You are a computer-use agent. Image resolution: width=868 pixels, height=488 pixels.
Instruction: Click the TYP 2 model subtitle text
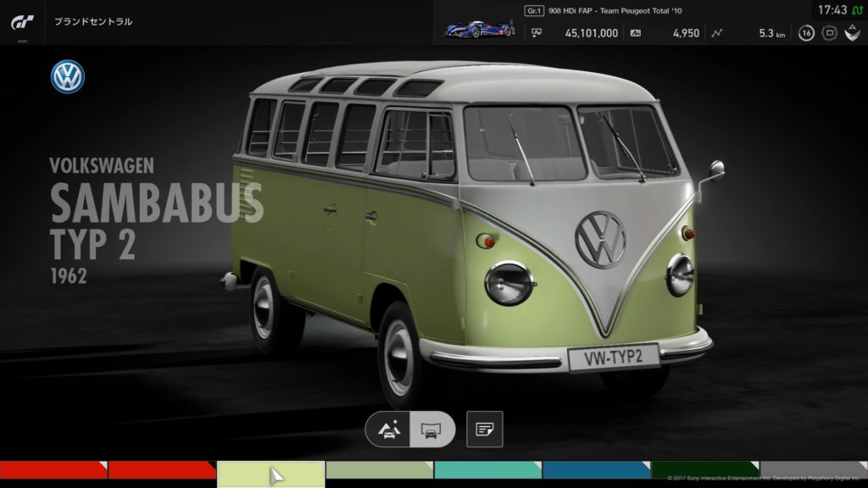92,243
